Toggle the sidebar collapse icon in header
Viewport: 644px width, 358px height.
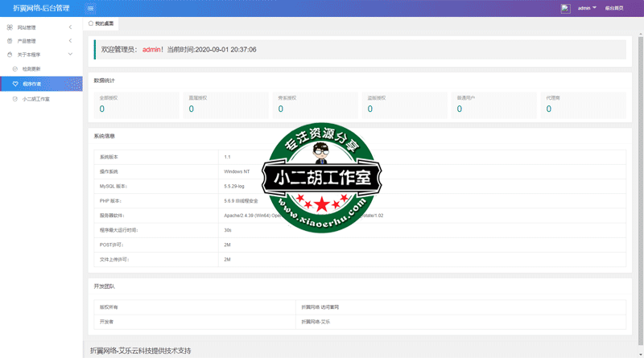click(90, 8)
